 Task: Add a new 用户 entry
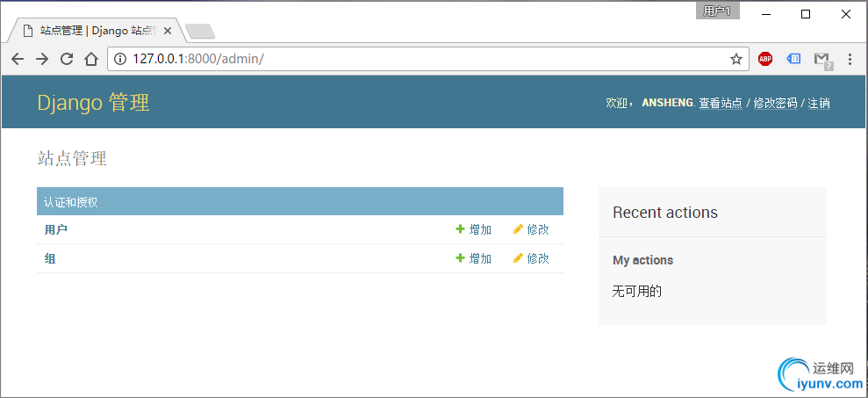click(474, 229)
